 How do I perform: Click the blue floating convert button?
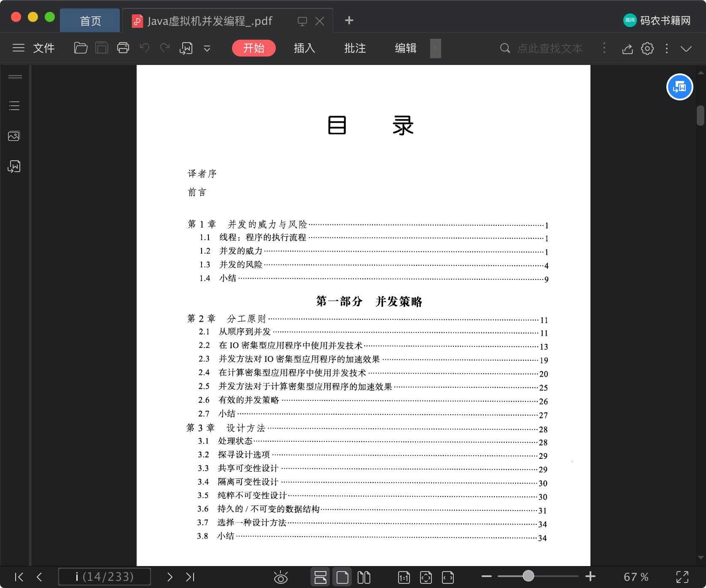tap(679, 87)
